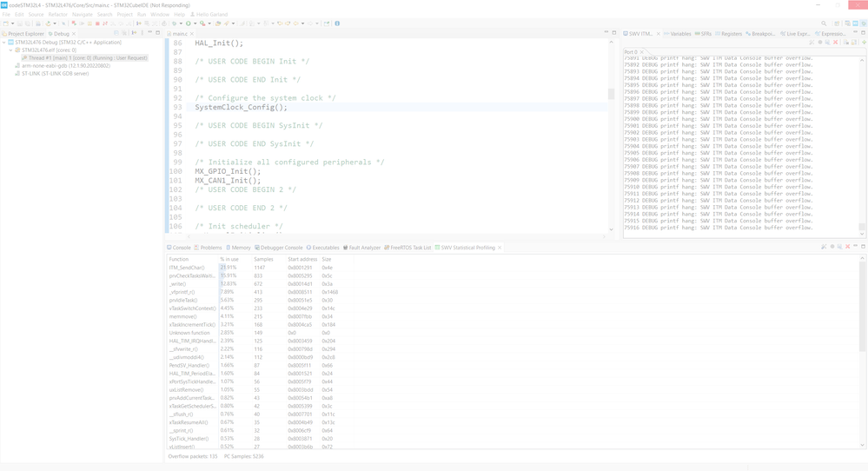Close the Debug view tab

[x=75, y=34]
